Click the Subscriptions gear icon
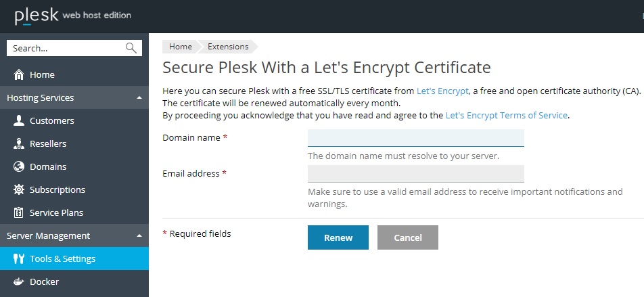The width and height of the screenshot is (644, 297). (19, 189)
